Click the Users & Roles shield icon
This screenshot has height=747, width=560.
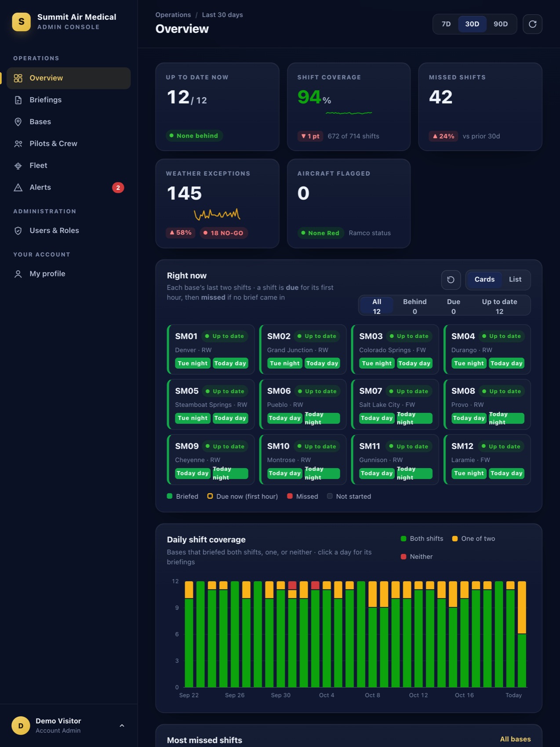click(x=18, y=231)
